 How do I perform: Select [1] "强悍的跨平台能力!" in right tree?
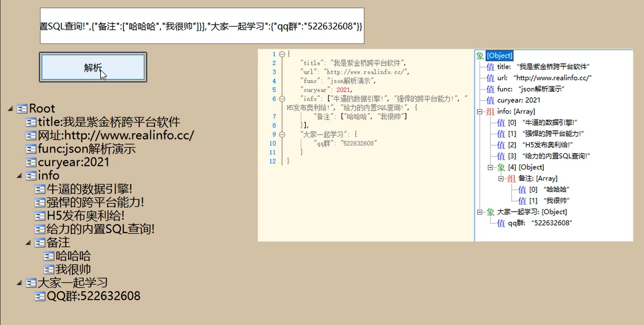point(546,134)
